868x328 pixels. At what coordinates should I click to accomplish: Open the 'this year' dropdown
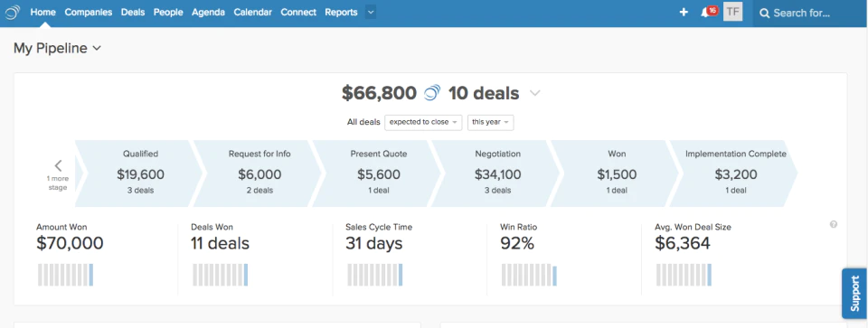pos(490,122)
